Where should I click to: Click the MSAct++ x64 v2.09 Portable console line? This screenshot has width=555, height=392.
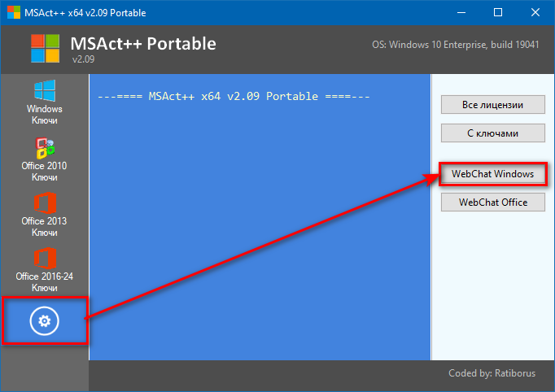[x=234, y=96]
